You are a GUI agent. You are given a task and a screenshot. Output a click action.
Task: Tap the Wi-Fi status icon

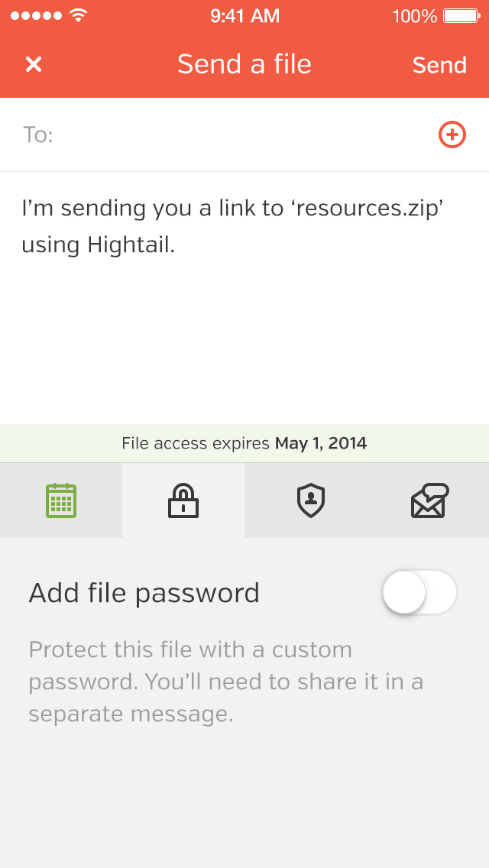(78, 15)
